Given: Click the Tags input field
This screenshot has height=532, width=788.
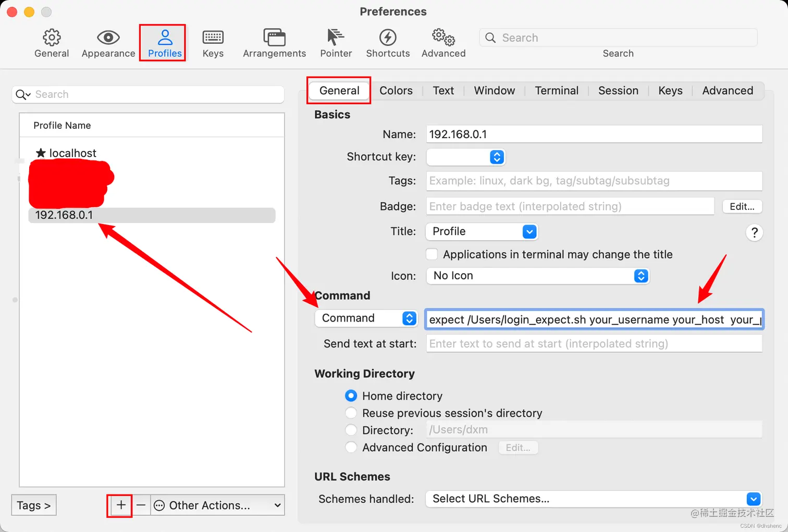Looking at the screenshot, I should pos(594,181).
